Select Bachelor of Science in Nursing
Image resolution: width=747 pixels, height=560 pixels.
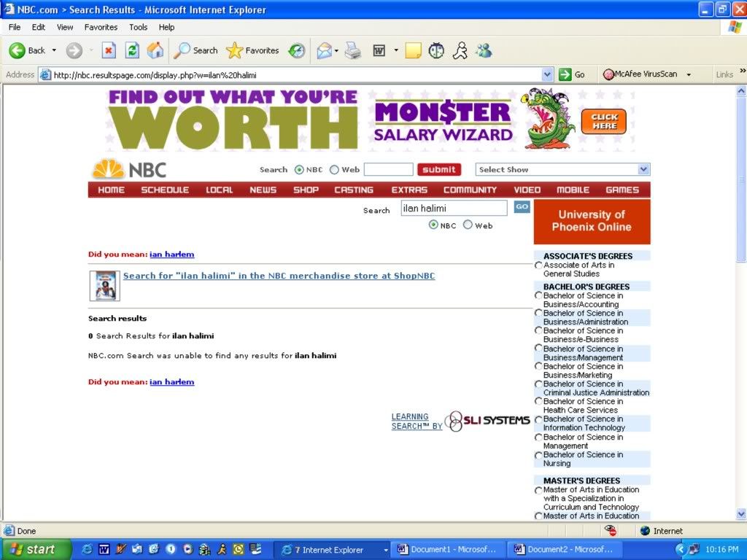tap(538, 455)
